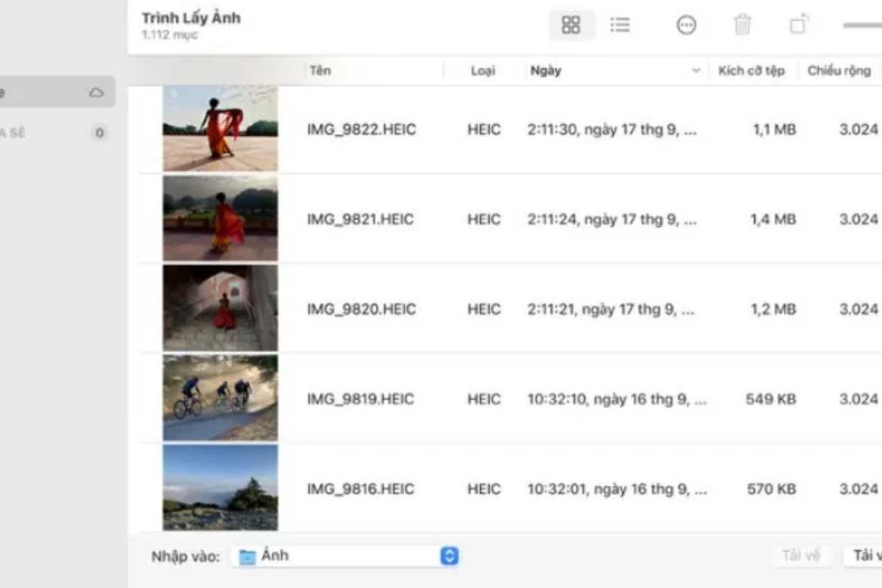882x588 pixels.
Task: Open the Nhập vào Ảnh destination dropdown
Action: 345,556
